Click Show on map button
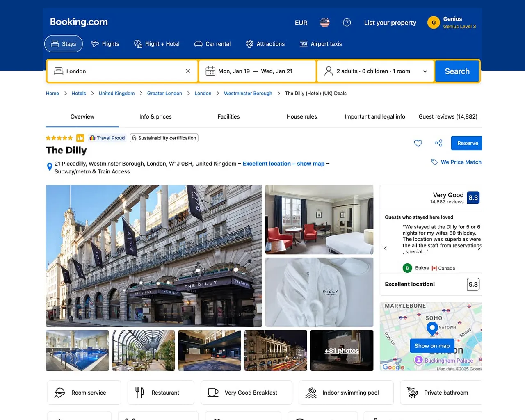The image size is (525, 420). click(432, 346)
